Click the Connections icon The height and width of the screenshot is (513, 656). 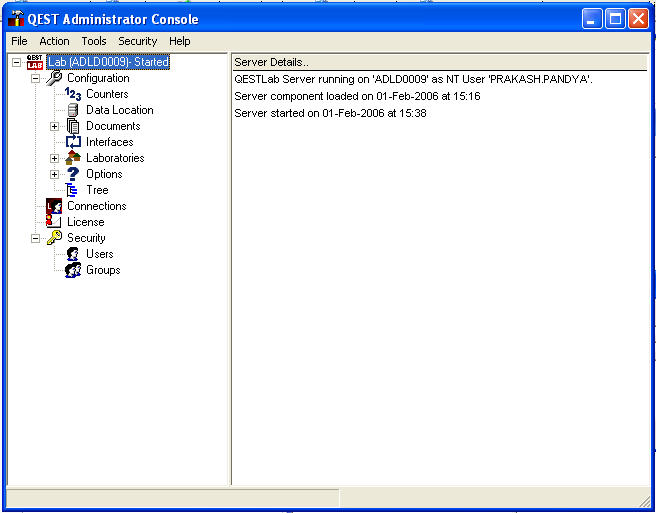(54, 206)
